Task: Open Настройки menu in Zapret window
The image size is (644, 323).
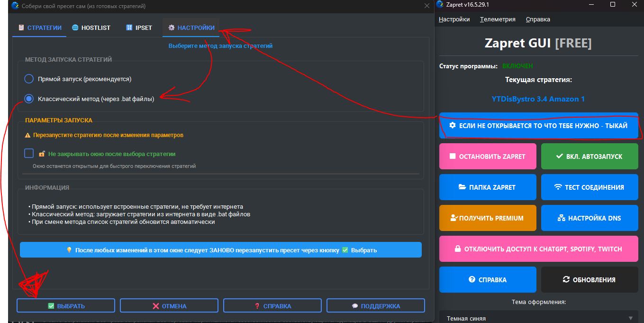Action: pos(454,19)
